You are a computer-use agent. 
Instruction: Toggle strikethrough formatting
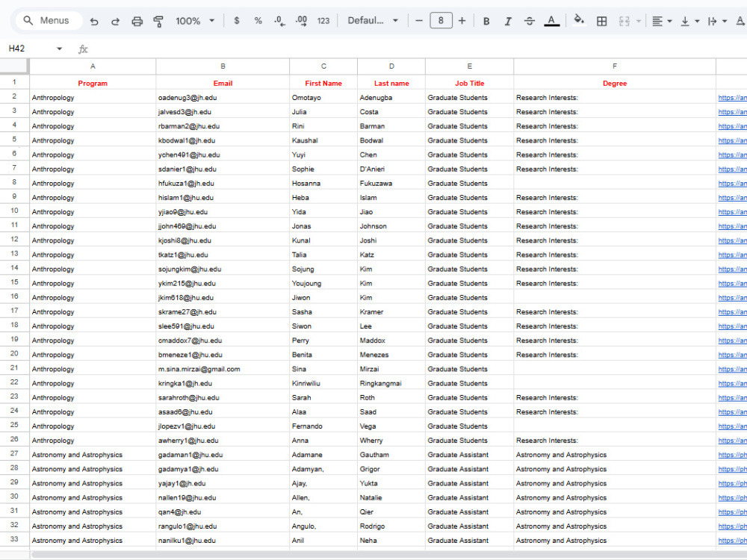pyautogui.click(x=530, y=21)
